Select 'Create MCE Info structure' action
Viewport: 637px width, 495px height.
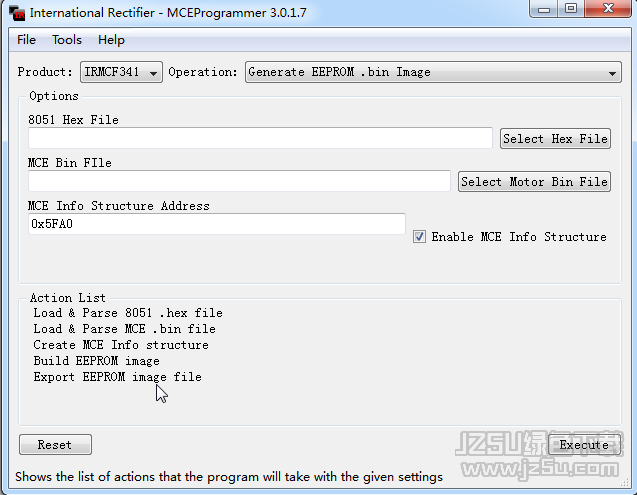(121, 345)
